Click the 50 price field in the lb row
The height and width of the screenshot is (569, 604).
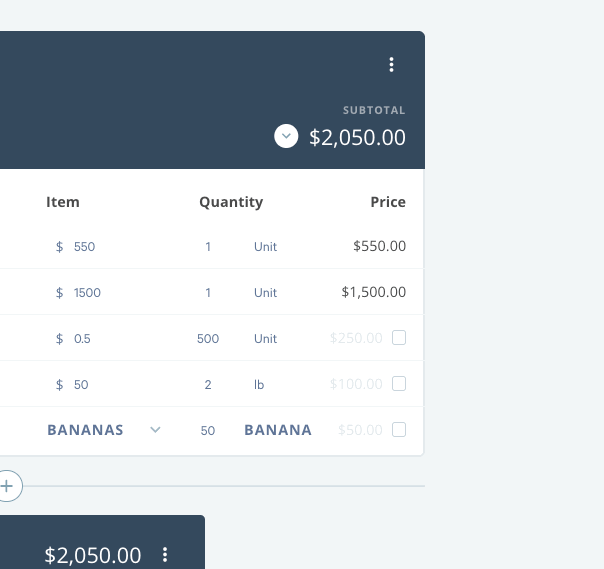click(x=81, y=384)
